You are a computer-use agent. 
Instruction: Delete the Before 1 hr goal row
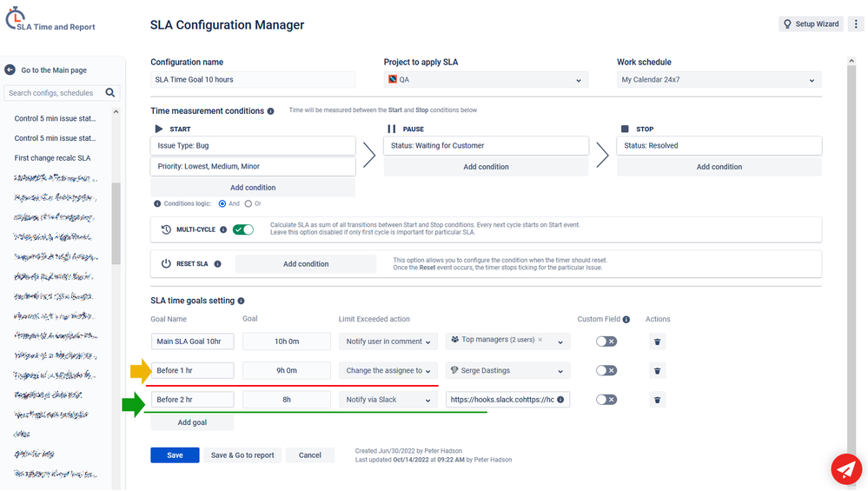[657, 371]
